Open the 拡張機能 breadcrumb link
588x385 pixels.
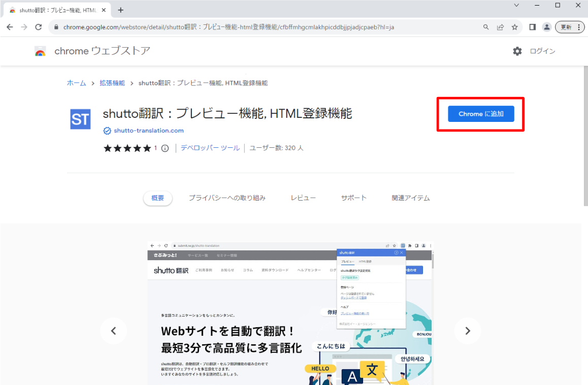pos(112,83)
